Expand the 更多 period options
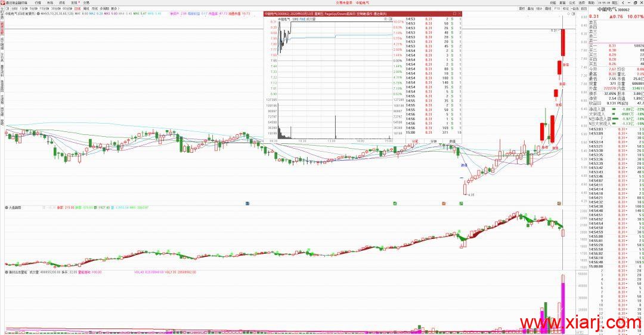 click(x=116, y=8)
